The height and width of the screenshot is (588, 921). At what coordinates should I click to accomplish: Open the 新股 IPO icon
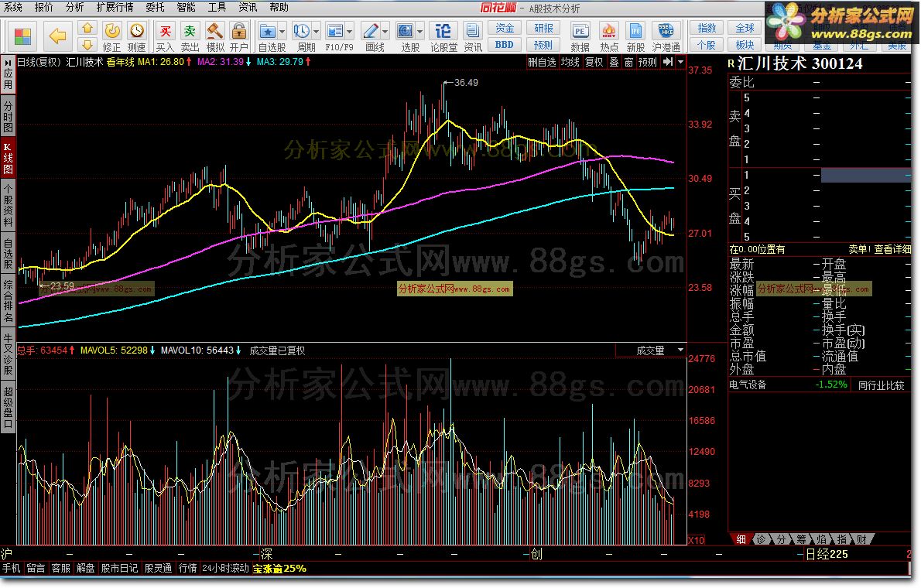point(635,36)
